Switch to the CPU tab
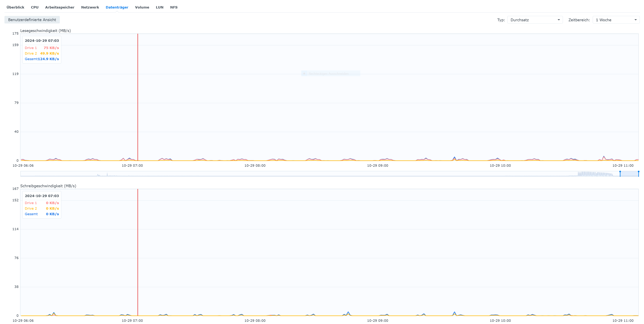 [x=34, y=7]
